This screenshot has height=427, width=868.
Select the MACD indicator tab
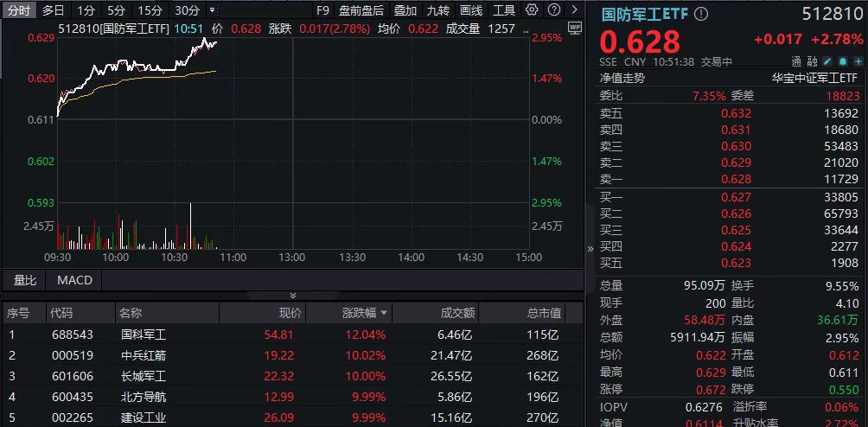74,280
